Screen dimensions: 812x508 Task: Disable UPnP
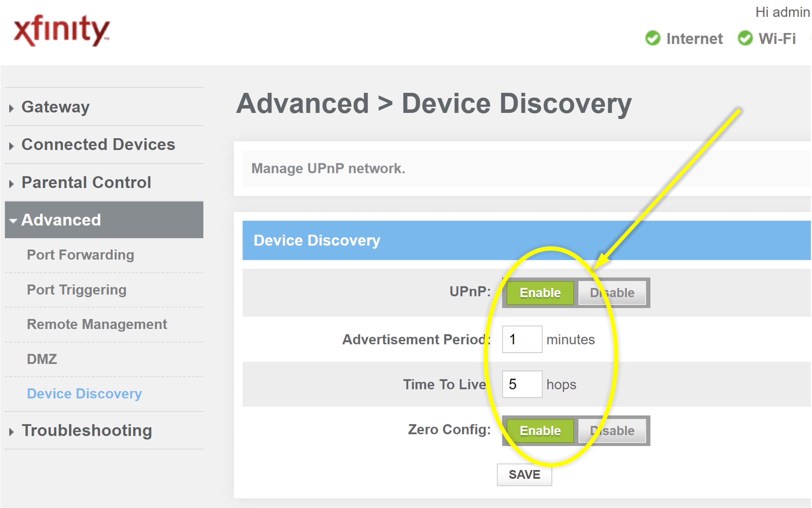[612, 293]
